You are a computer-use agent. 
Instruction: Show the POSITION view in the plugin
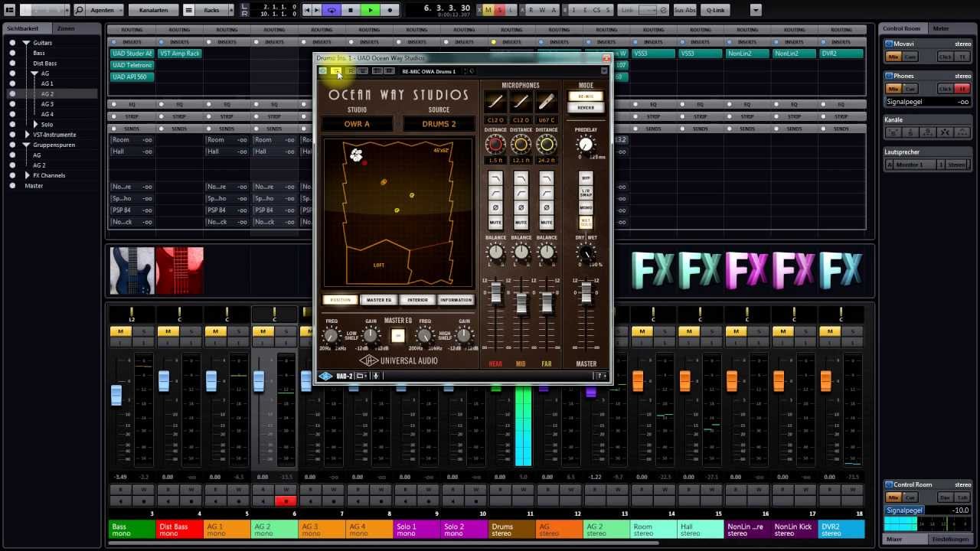pyautogui.click(x=341, y=300)
